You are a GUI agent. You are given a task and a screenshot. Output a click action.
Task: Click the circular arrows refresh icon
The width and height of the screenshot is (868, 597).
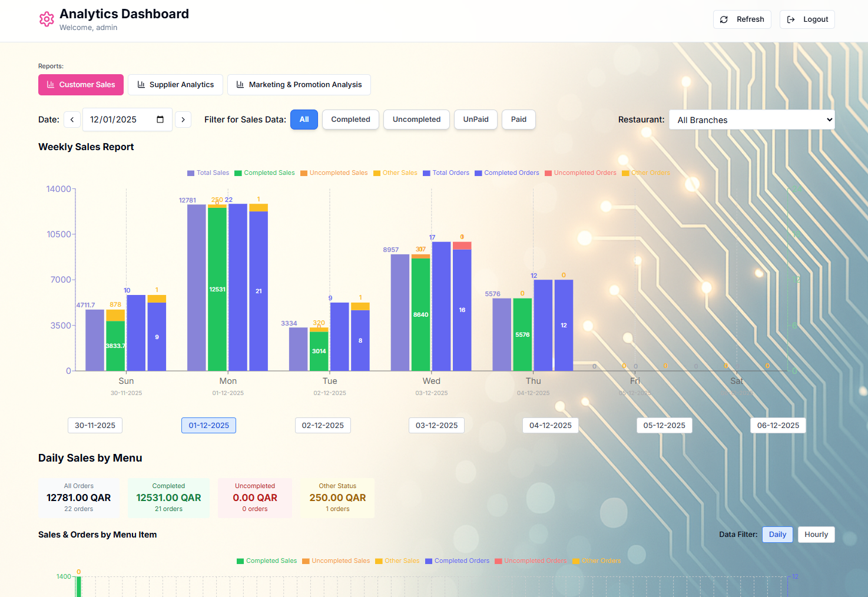click(x=724, y=19)
